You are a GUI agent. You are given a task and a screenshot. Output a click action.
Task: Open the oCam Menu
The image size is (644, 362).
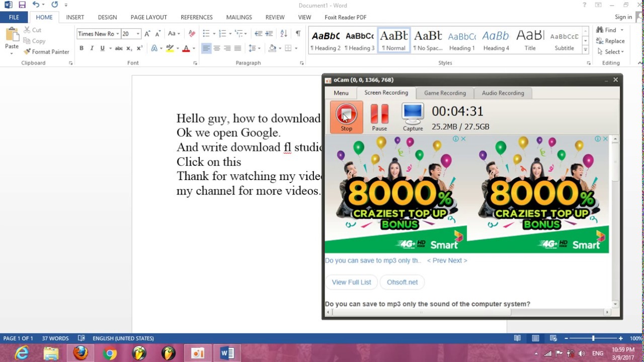pyautogui.click(x=341, y=93)
